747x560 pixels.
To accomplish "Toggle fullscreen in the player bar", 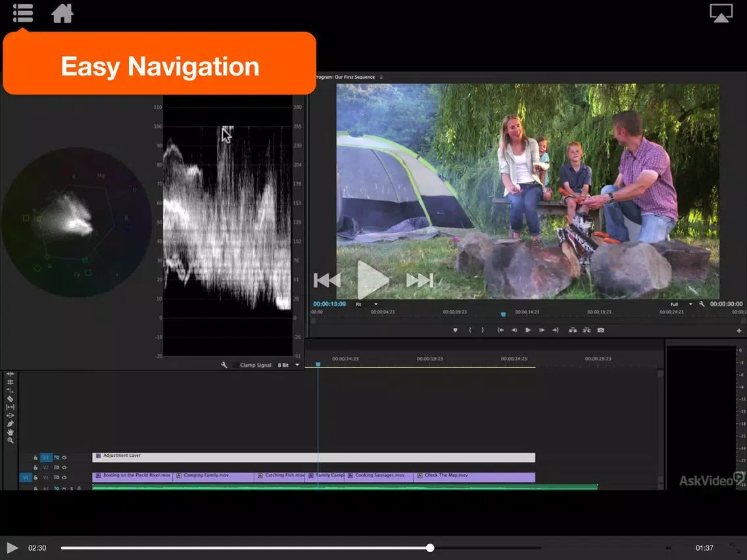I will (736, 548).
